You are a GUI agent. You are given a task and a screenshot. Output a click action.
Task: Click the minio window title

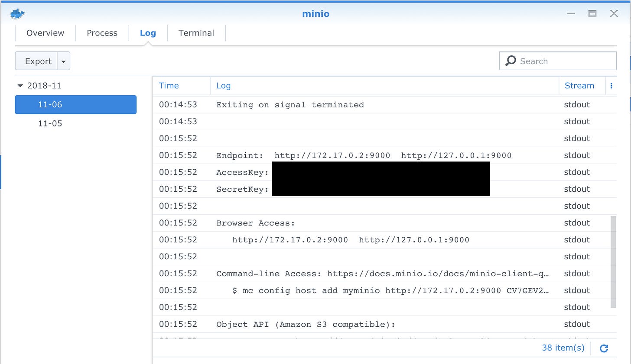[315, 14]
